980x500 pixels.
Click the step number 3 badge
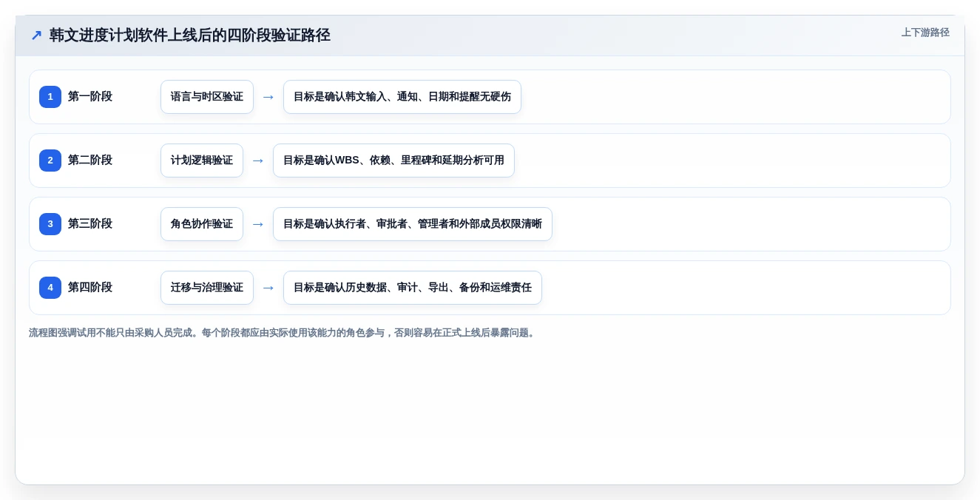(x=50, y=224)
